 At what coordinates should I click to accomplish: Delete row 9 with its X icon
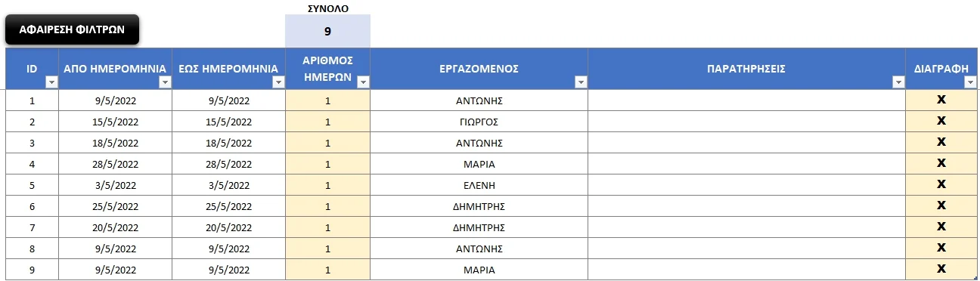click(941, 268)
